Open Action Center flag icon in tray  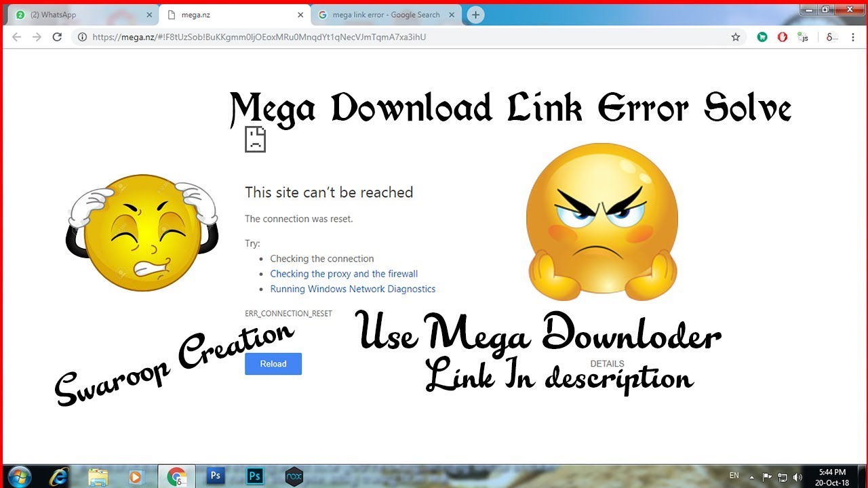[x=768, y=477]
